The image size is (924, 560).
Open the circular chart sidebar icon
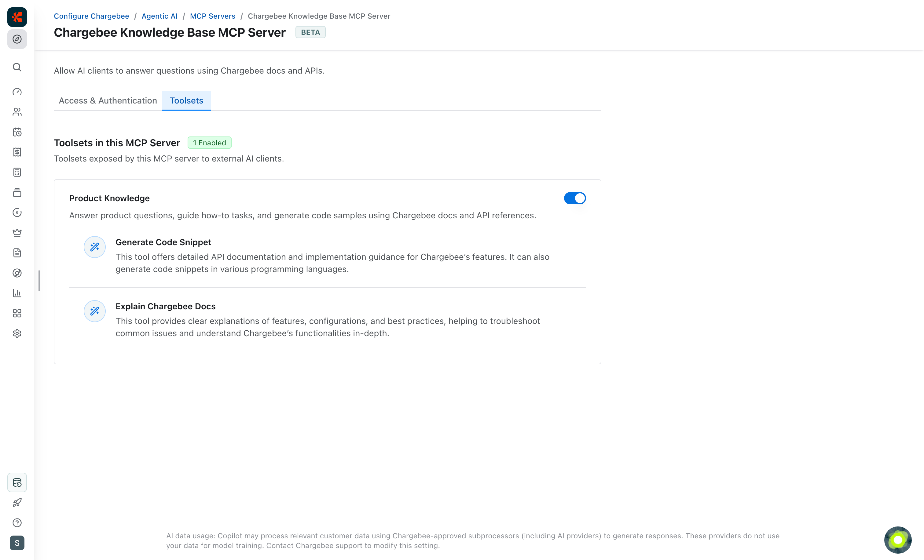click(17, 273)
